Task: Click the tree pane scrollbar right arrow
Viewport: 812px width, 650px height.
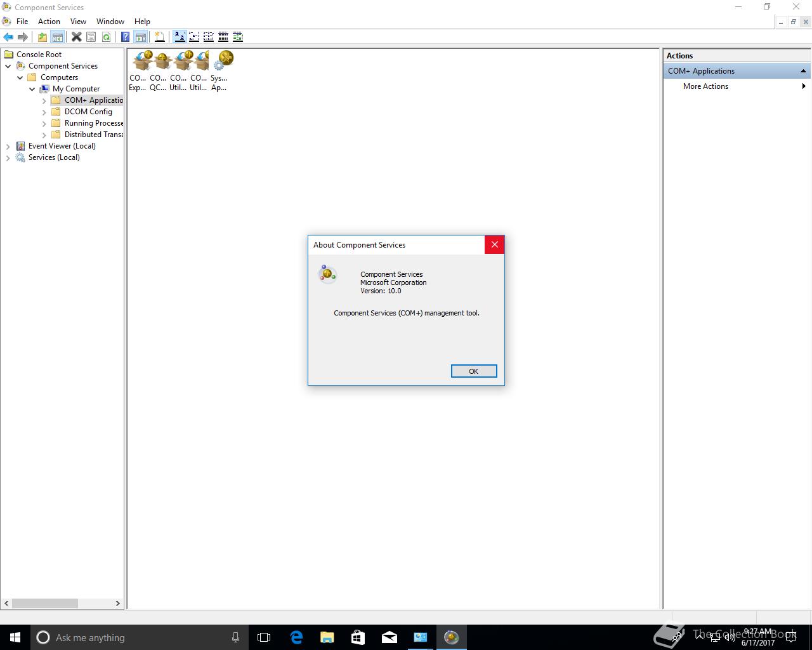Action: (x=117, y=603)
